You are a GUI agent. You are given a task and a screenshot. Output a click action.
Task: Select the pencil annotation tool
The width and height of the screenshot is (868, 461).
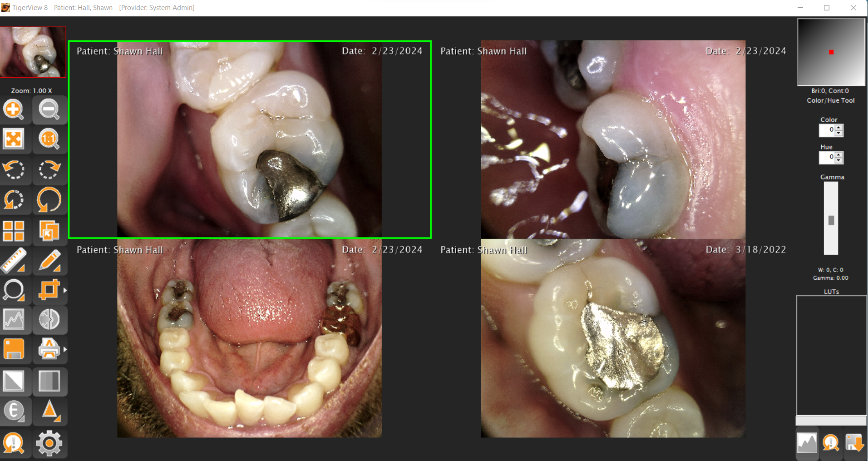tap(49, 261)
